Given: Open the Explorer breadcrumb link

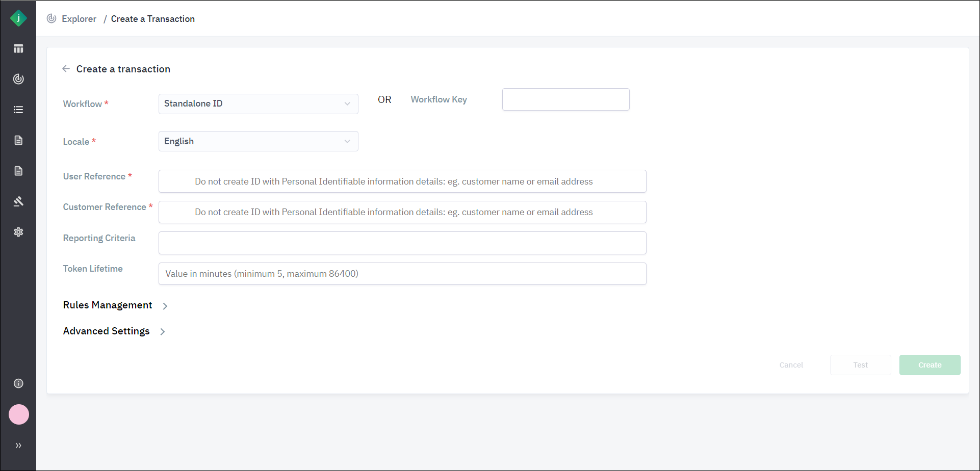Looking at the screenshot, I should tap(79, 19).
